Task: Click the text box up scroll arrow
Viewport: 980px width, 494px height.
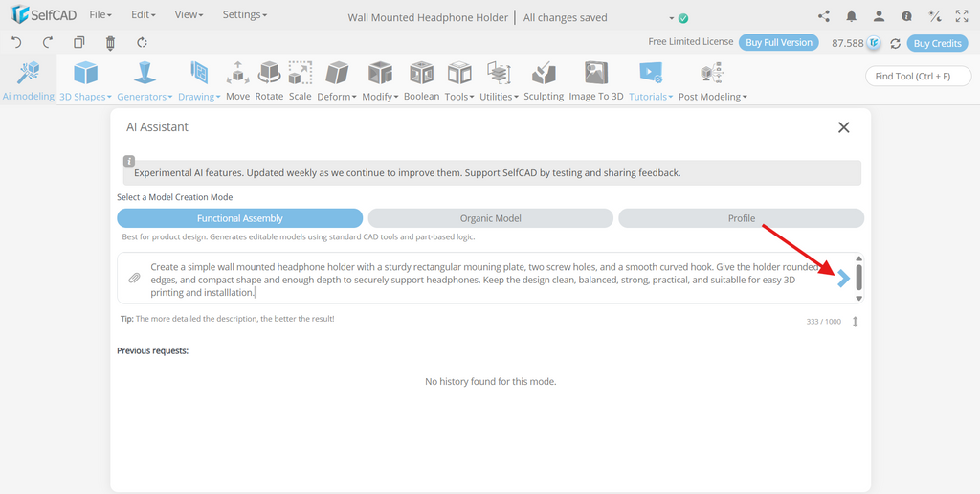Action: [x=858, y=258]
